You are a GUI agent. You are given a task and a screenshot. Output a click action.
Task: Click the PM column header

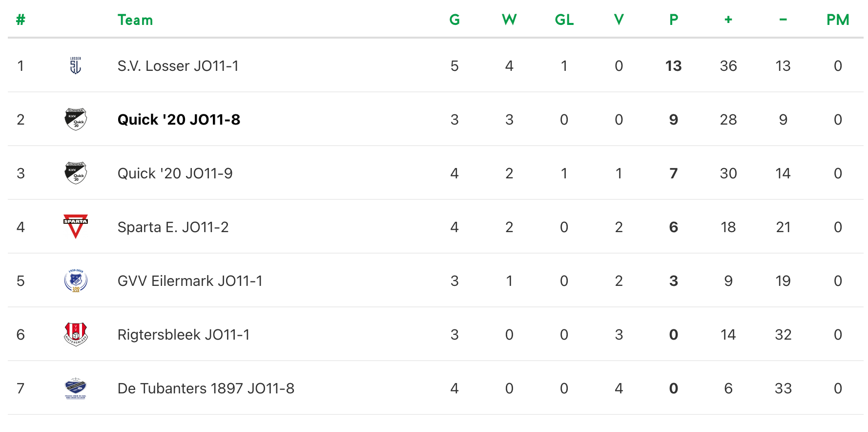click(838, 20)
